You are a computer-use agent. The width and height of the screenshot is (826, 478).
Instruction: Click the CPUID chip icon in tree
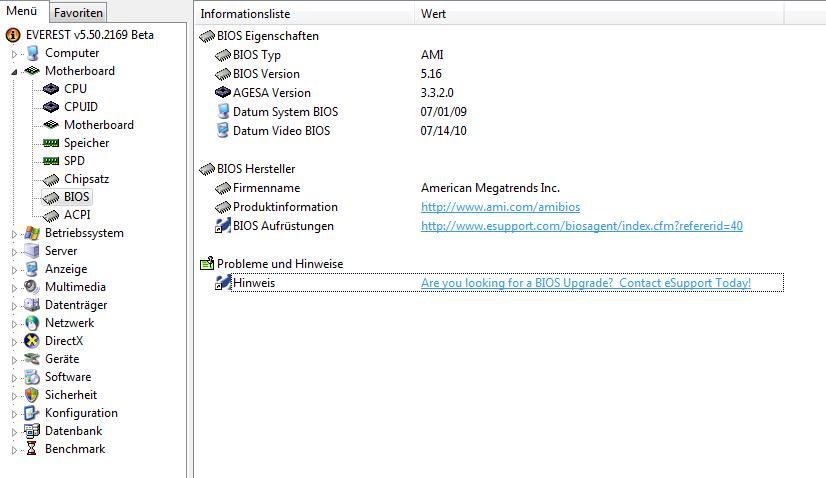51,107
